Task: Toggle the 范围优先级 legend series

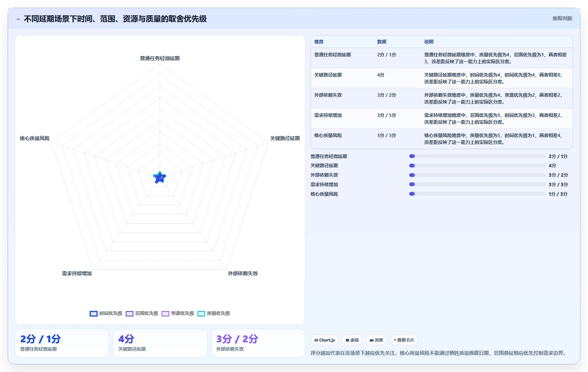Action: [x=142, y=313]
